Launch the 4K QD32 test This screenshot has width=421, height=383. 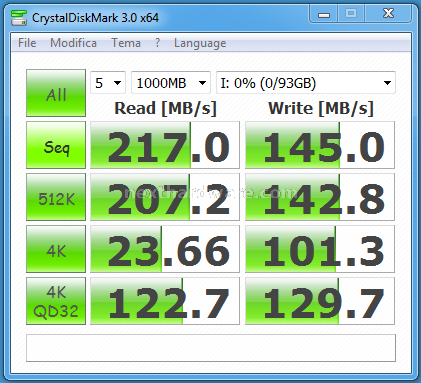56,301
